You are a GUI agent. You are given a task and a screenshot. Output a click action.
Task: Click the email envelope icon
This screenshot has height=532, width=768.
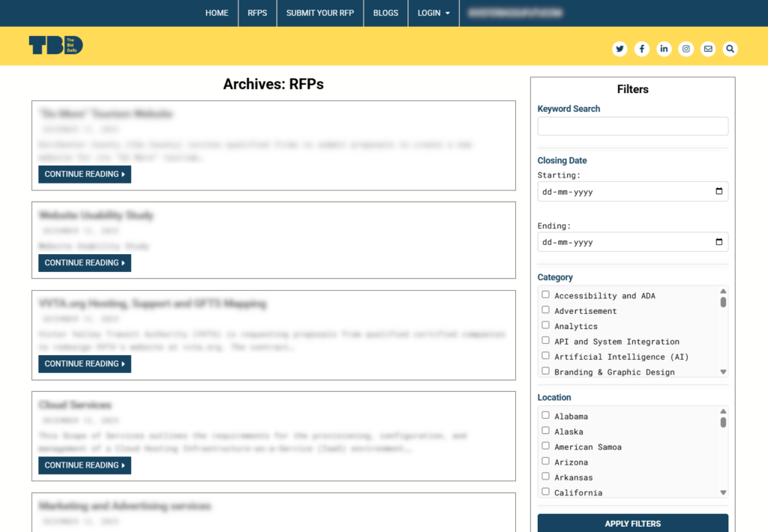pos(708,49)
